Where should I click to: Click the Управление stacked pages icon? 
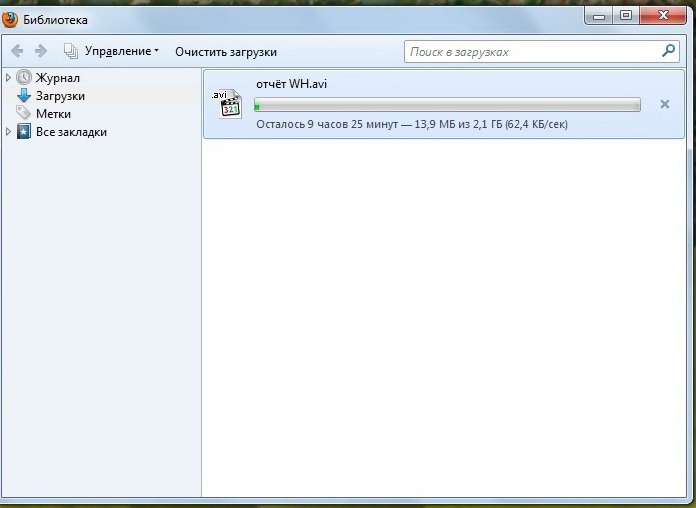tap(71, 51)
